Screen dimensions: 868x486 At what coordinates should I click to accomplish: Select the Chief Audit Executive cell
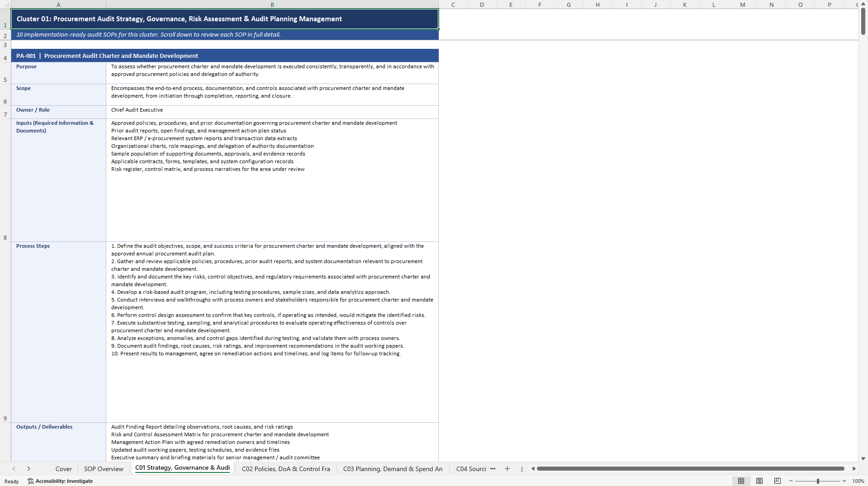coord(272,112)
